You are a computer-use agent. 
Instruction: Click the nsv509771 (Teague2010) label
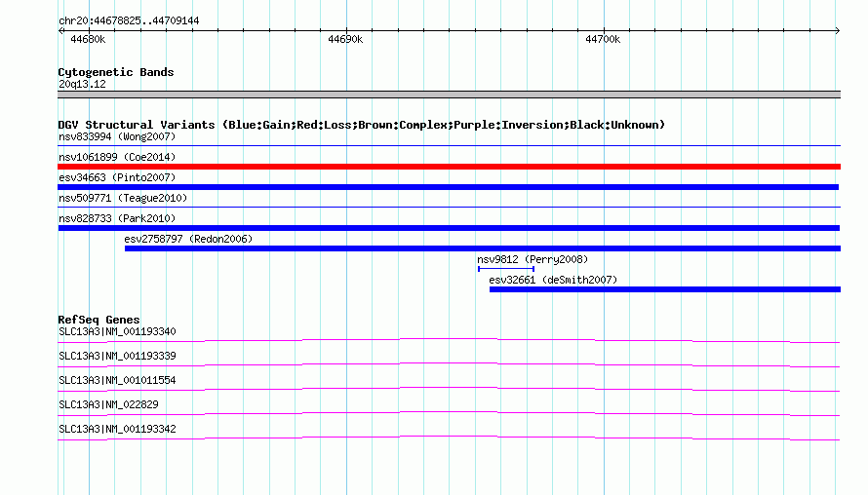point(123,198)
